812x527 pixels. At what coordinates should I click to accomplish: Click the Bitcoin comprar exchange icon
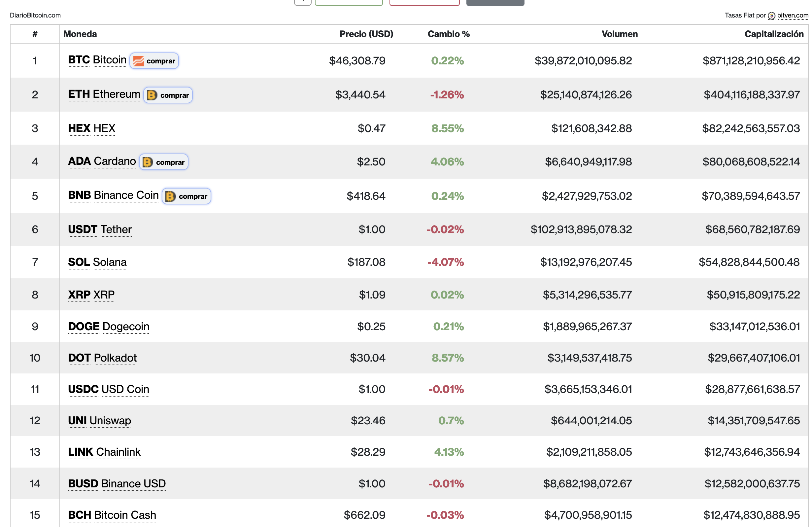point(139,61)
